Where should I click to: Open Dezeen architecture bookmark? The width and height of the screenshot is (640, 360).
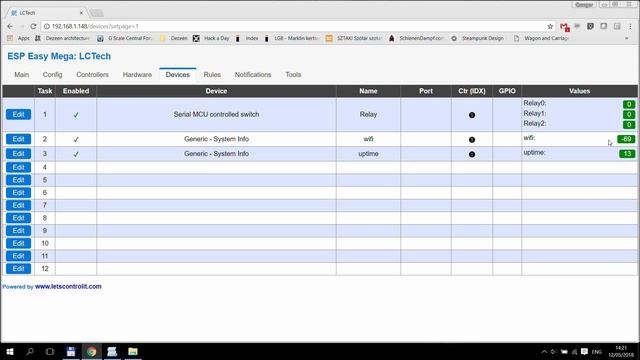(x=62, y=38)
